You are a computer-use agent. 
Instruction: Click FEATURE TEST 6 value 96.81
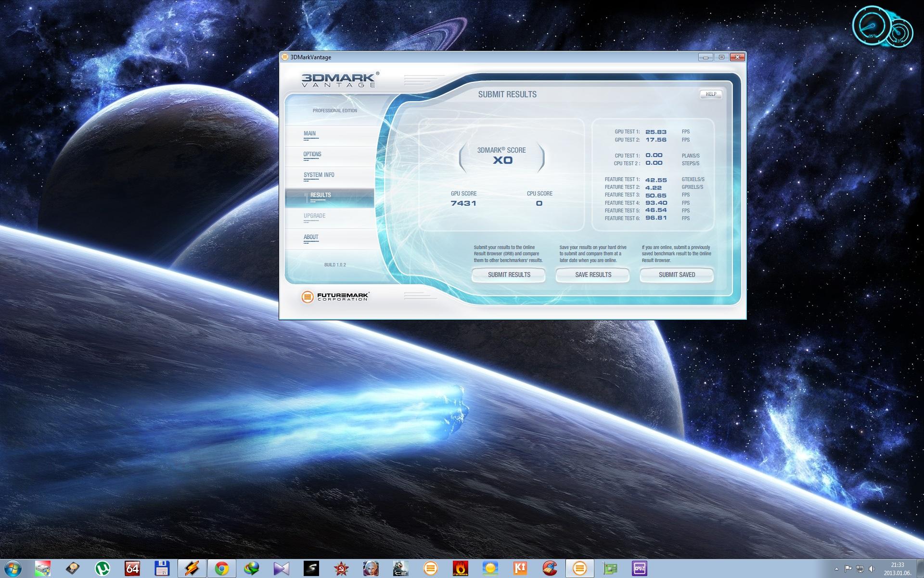point(656,218)
